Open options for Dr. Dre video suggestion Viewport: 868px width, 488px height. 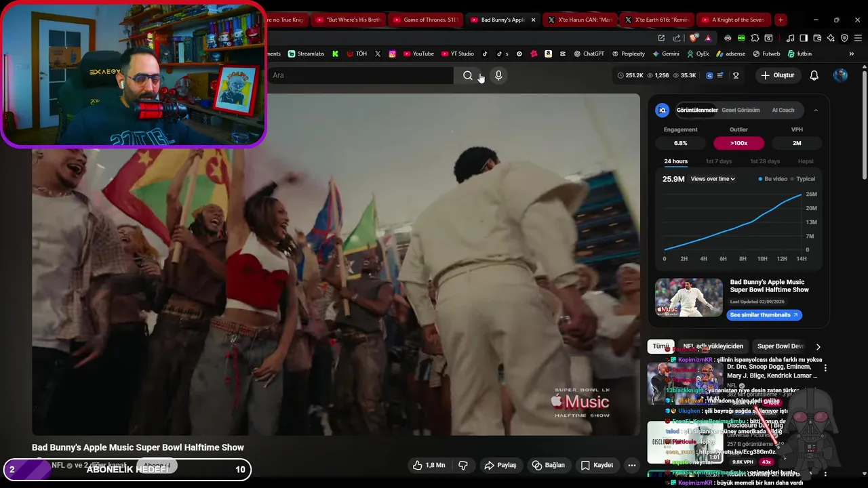coord(825,367)
